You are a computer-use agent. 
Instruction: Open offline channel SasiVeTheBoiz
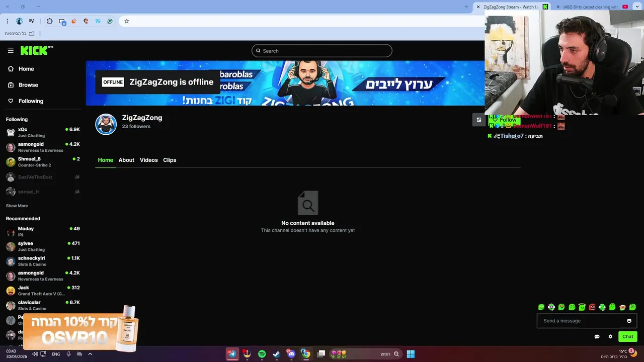pos(43,177)
